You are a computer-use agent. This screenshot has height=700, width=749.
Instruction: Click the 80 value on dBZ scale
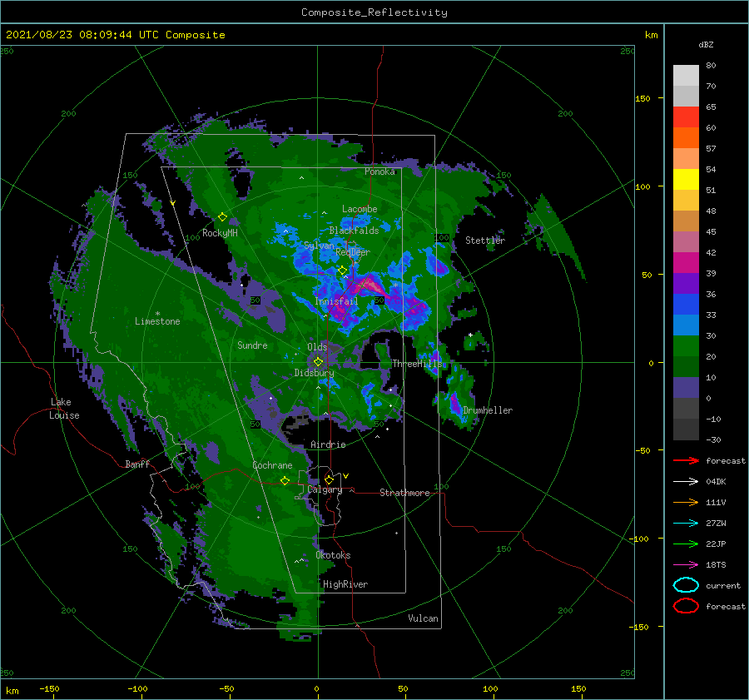(711, 66)
